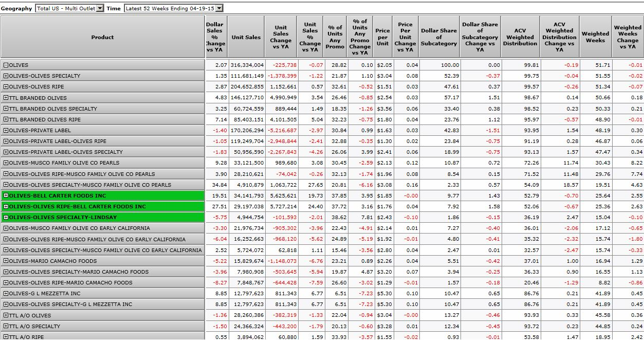Click the OLIVES unit sales value 316,334,004
The height and width of the screenshot is (340, 644).
coord(247,65)
